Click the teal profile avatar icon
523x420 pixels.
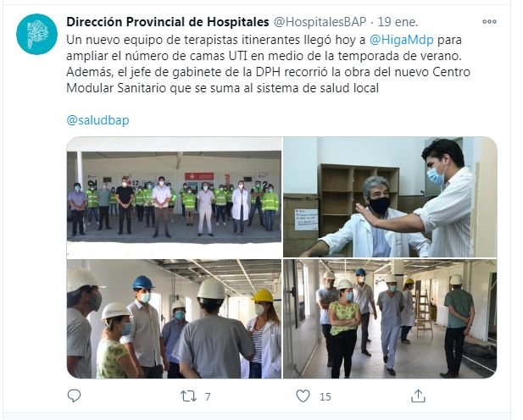coord(36,34)
